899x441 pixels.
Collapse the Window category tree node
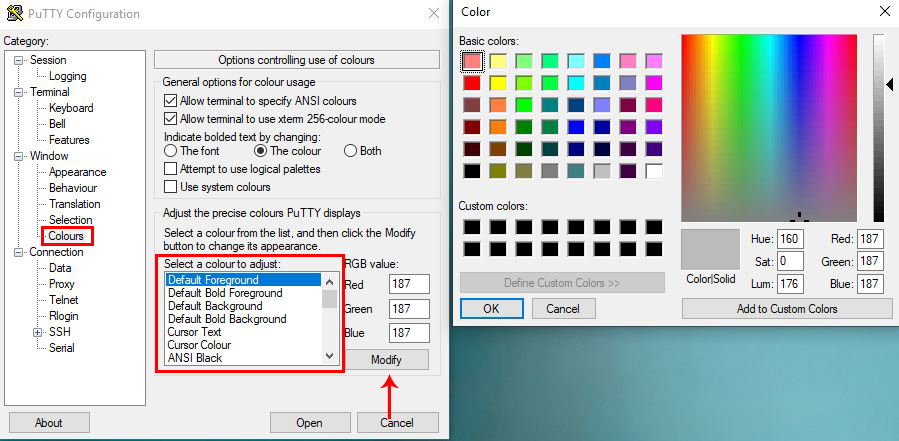pos(20,156)
